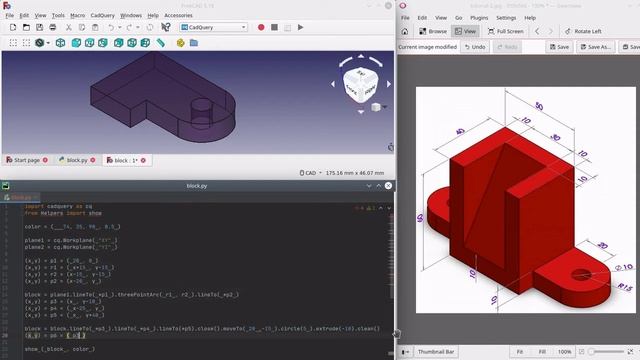
Task: Click the yellow Part icon
Action: [x=180, y=43]
